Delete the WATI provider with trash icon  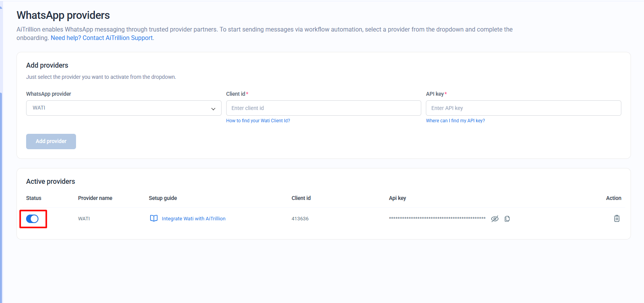[617, 218]
